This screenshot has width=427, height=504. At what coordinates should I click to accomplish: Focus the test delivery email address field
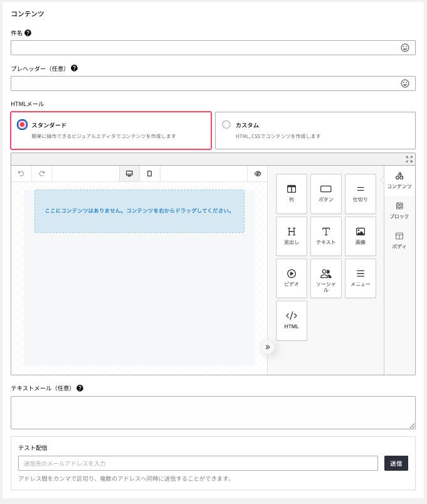(198, 463)
